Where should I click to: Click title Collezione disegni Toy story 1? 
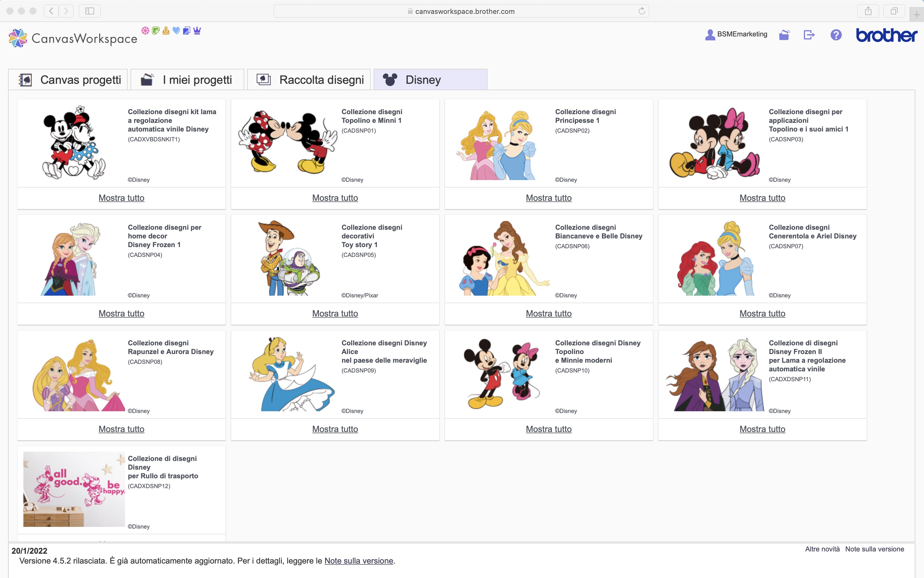point(372,236)
